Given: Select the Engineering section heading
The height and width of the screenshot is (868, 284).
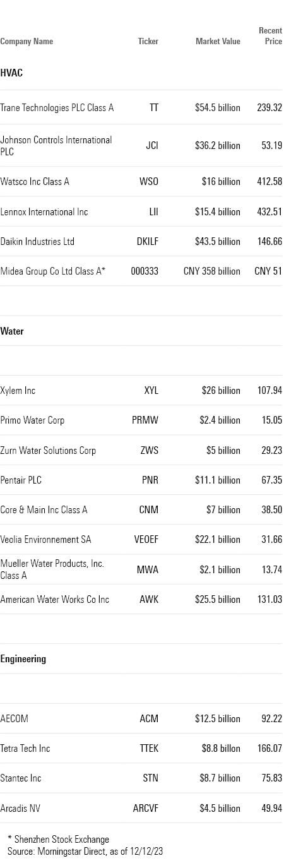Looking at the screenshot, I should coord(23,659).
